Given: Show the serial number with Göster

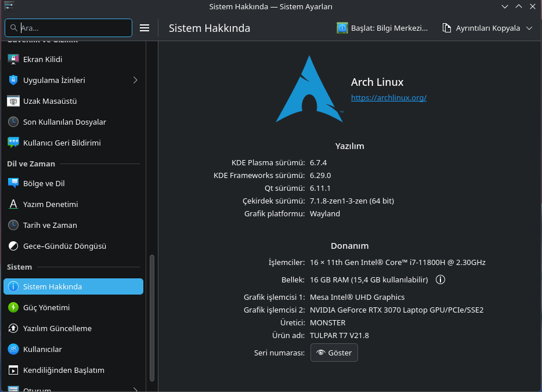Looking at the screenshot, I should (334, 353).
